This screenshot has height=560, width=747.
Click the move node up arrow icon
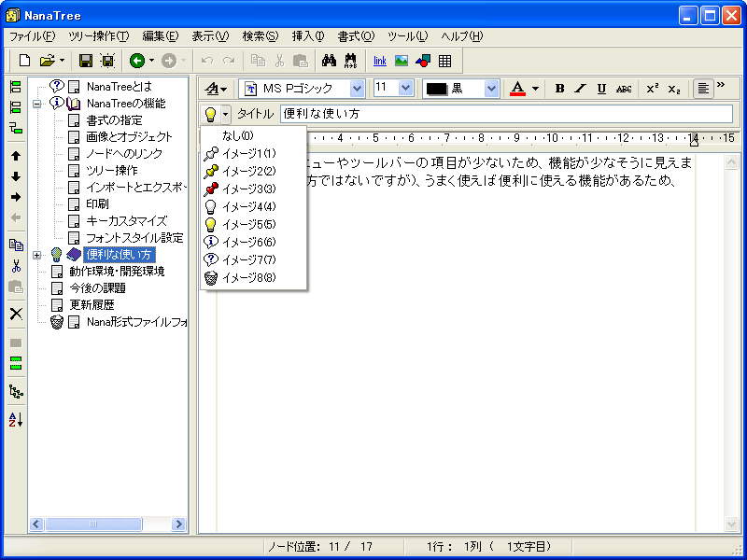pyautogui.click(x=16, y=156)
